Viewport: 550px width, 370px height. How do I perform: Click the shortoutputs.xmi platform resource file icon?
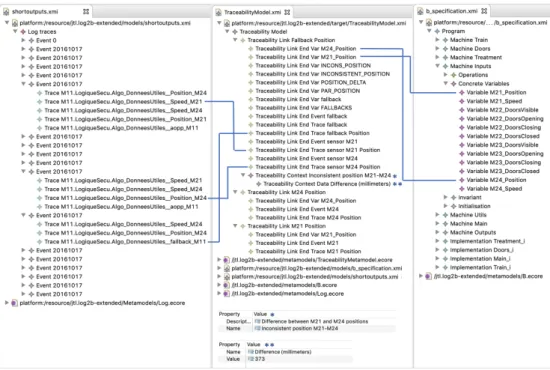15,23
